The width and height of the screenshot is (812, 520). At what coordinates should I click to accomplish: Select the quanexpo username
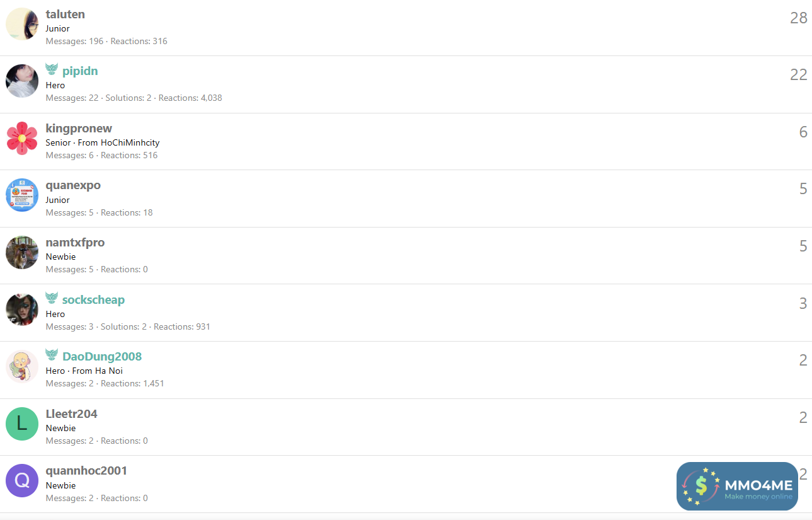[73, 185]
